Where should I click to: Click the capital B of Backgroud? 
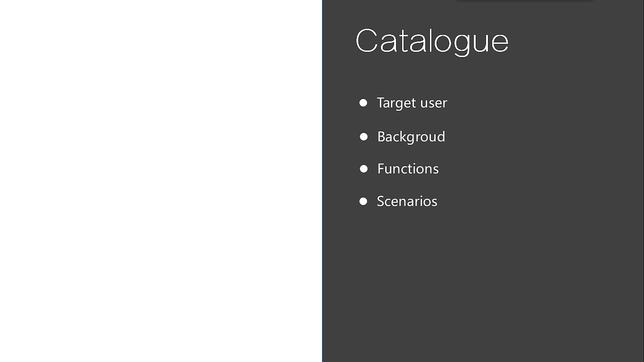(x=382, y=137)
